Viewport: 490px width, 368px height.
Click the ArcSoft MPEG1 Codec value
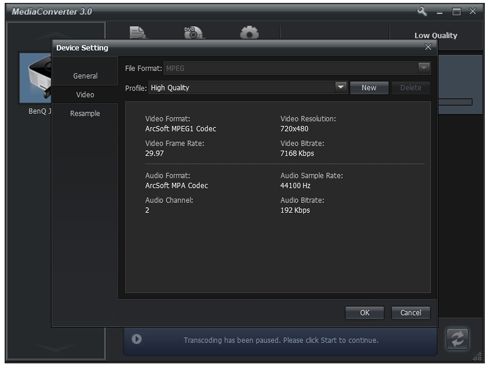(180, 129)
